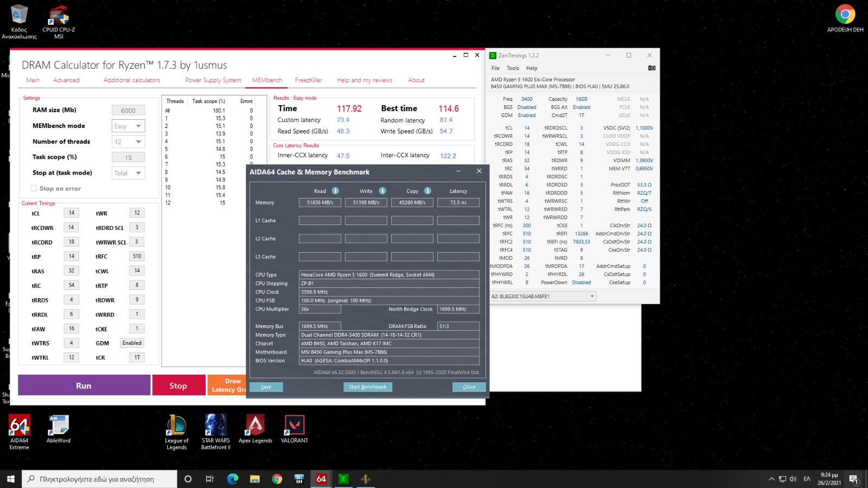Open Task View on taskbar

click(210, 479)
